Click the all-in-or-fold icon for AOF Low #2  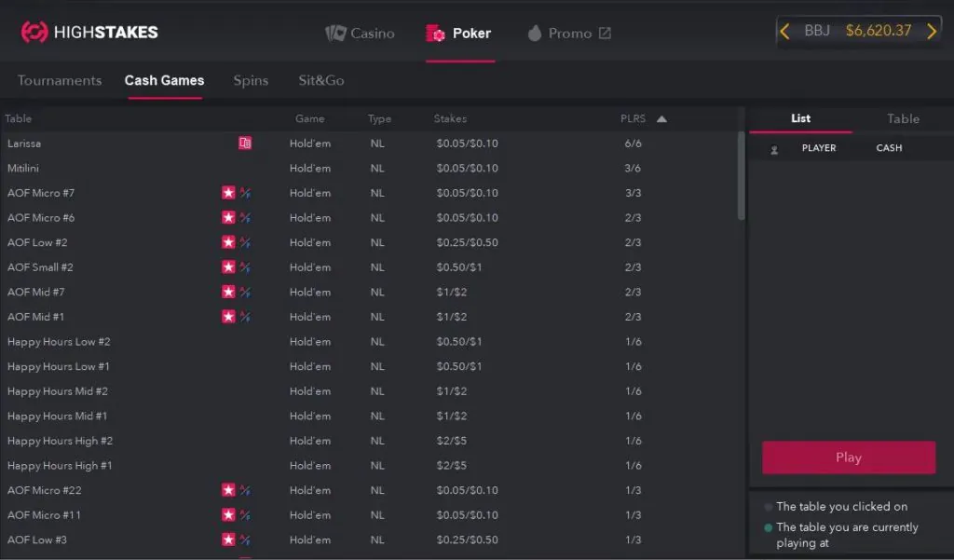(x=246, y=242)
